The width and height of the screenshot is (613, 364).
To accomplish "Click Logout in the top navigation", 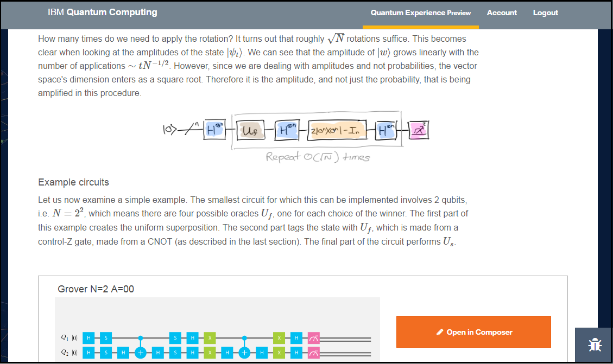I will pyautogui.click(x=545, y=12).
